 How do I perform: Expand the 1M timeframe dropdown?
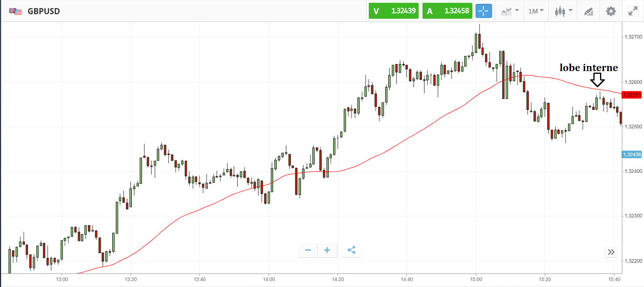[536, 11]
